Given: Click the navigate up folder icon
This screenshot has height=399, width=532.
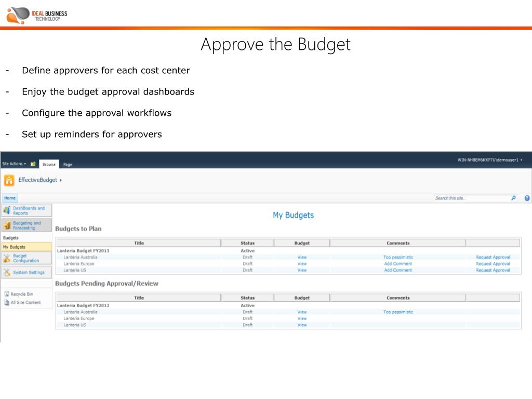Looking at the screenshot, I should [33, 164].
